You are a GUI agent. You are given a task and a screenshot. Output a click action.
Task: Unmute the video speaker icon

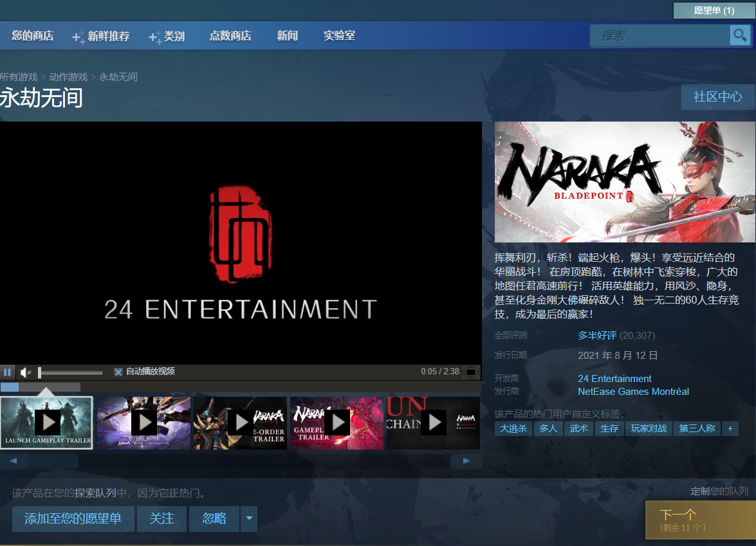26,372
